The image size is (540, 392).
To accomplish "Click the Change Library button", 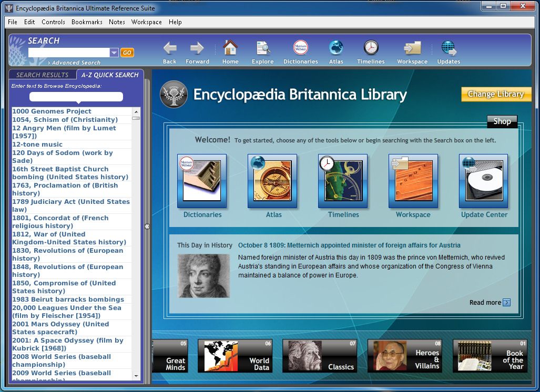I will point(496,94).
